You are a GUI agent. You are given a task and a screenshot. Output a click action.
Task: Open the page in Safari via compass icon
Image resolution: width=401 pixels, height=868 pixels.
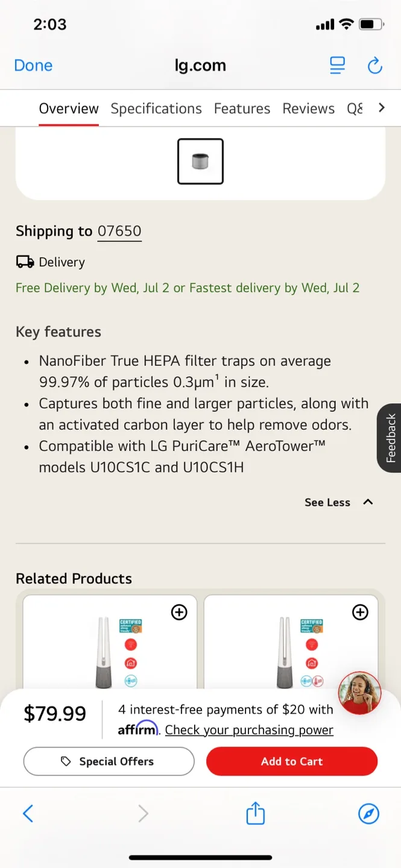(368, 813)
